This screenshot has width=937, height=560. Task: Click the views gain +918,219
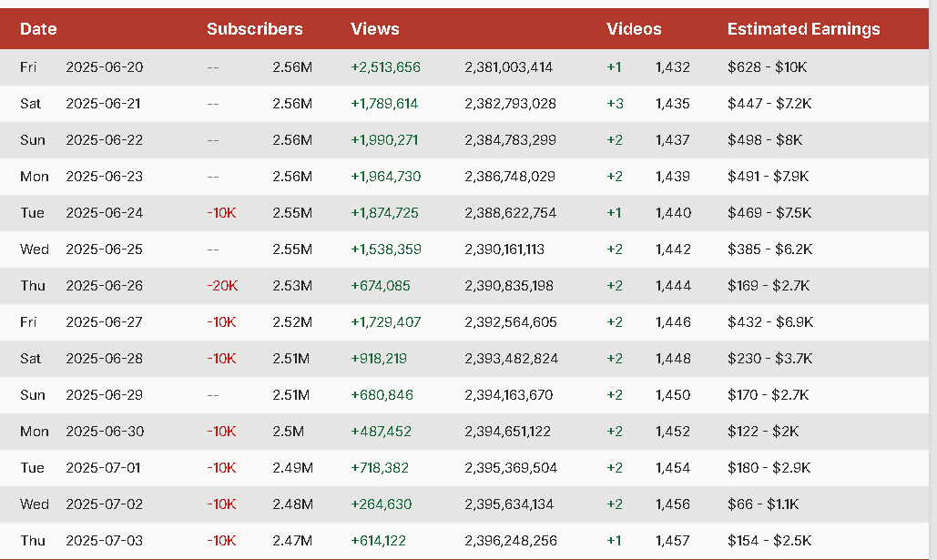(x=379, y=359)
